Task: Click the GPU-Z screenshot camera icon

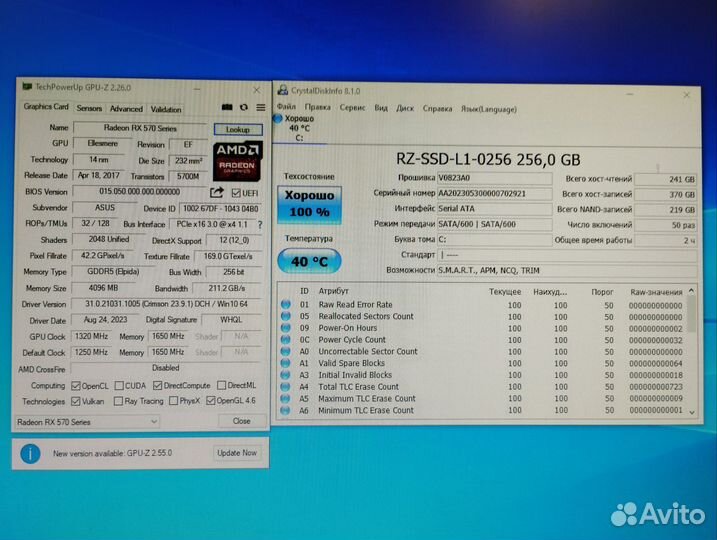Action: coord(227,107)
